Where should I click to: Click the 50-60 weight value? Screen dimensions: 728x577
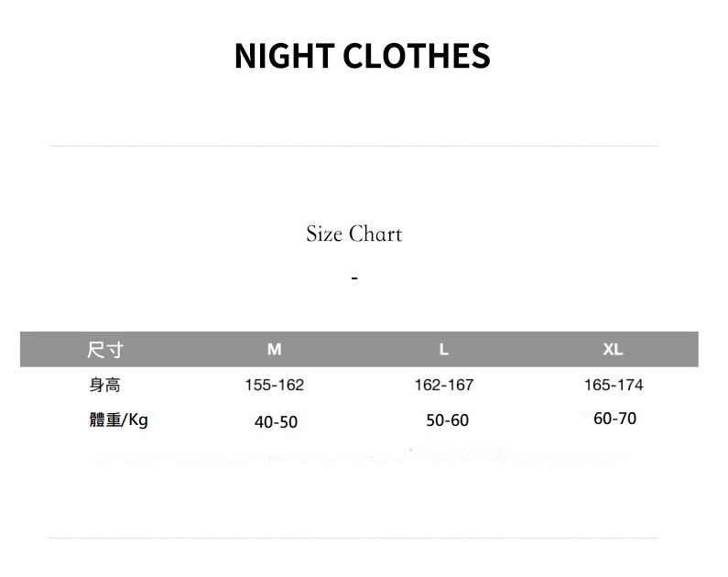pyautogui.click(x=447, y=420)
